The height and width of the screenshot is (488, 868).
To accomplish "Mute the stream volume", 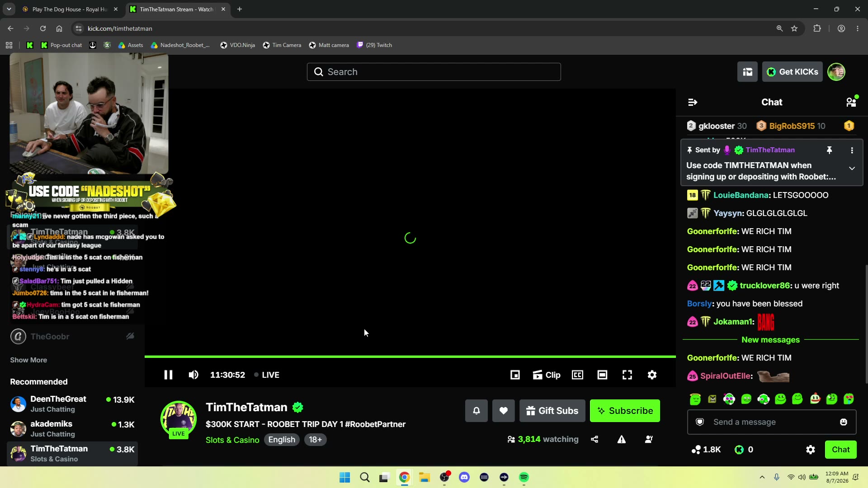I will tap(193, 375).
